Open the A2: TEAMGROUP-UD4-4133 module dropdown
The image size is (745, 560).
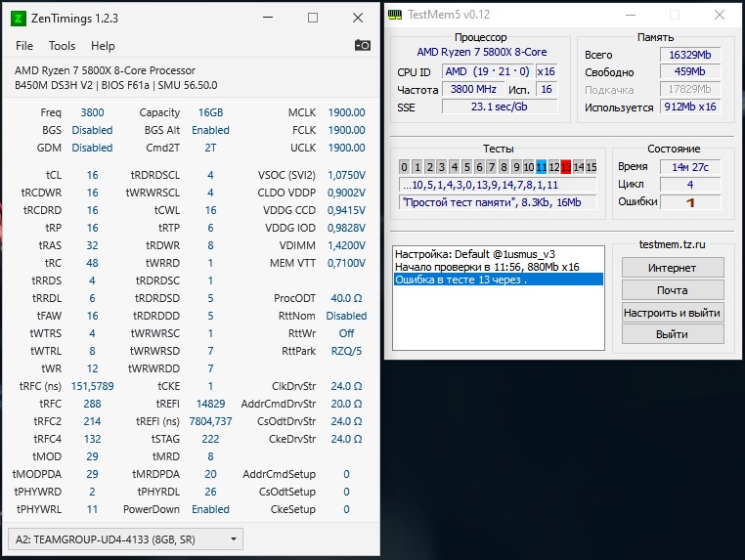pos(125,539)
